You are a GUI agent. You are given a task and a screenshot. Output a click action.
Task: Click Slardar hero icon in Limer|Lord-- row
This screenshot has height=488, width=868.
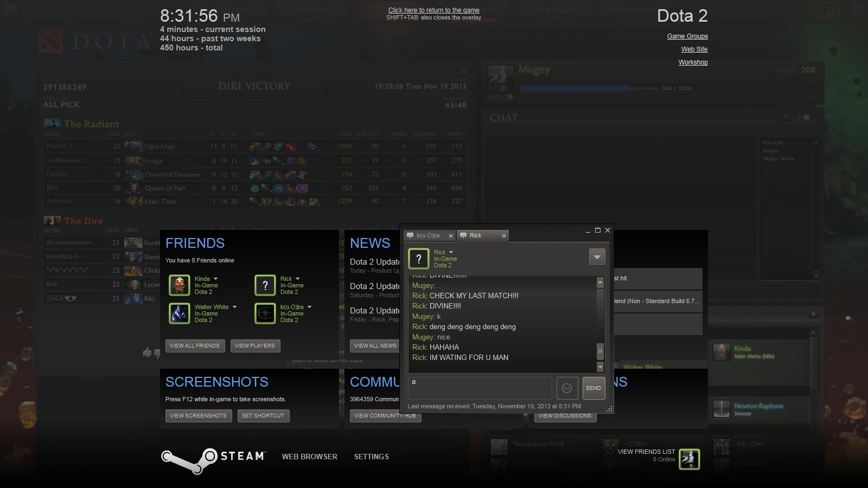[133, 256]
